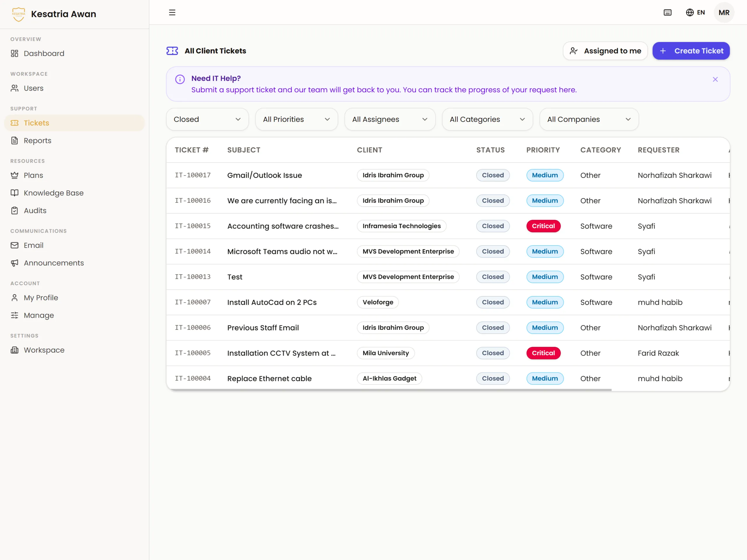Click the TICKET # column header
The width and height of the screenshot is (747, 560).
[191, 150]
